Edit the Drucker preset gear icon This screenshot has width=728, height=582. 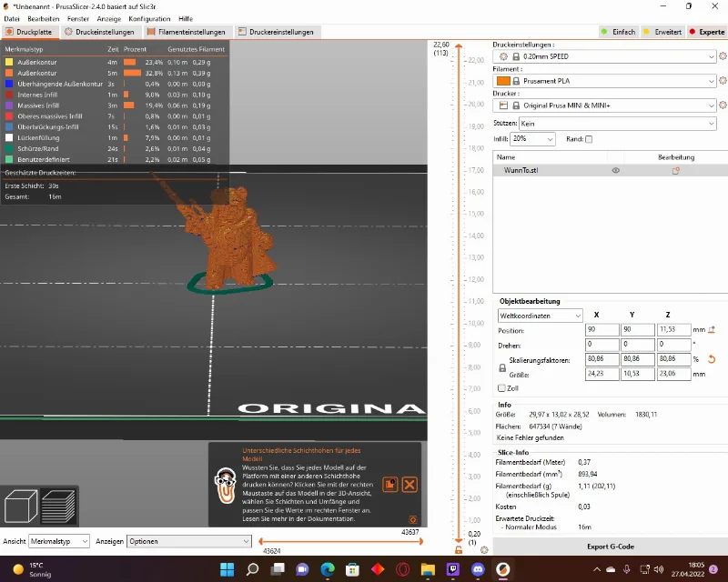[723, 105]
